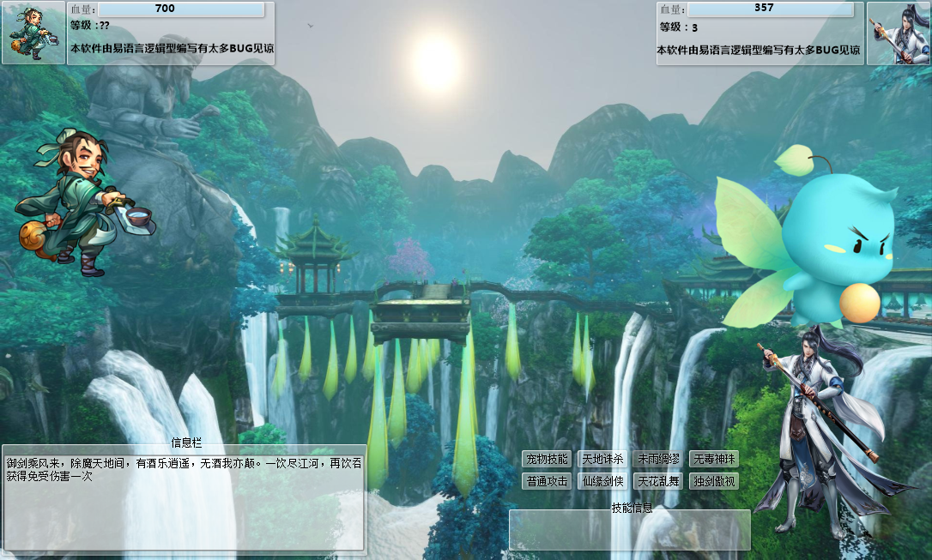The width and height of the screenshot is (932, 560).
Task: Click the 技能信息 skill info box
Action: point(630,530)
